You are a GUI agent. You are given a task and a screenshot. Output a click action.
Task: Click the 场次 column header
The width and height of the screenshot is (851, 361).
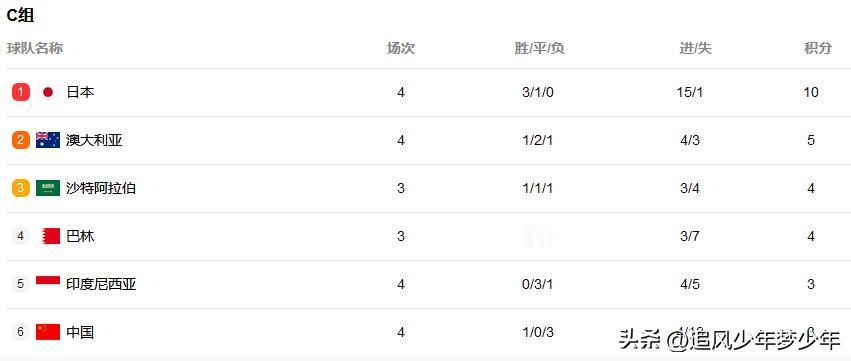pyautogui.click(x=401, y=48)
